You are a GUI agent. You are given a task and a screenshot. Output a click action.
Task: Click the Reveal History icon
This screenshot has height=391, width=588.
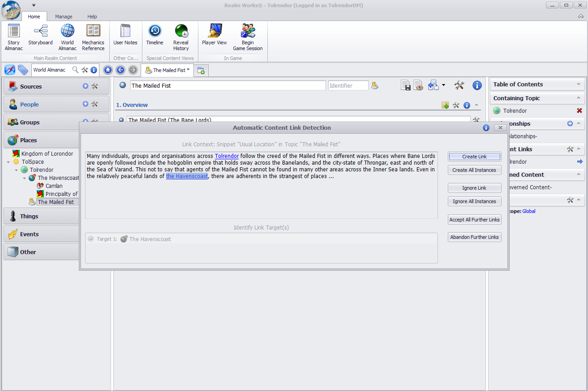click(x=181, y=37)
